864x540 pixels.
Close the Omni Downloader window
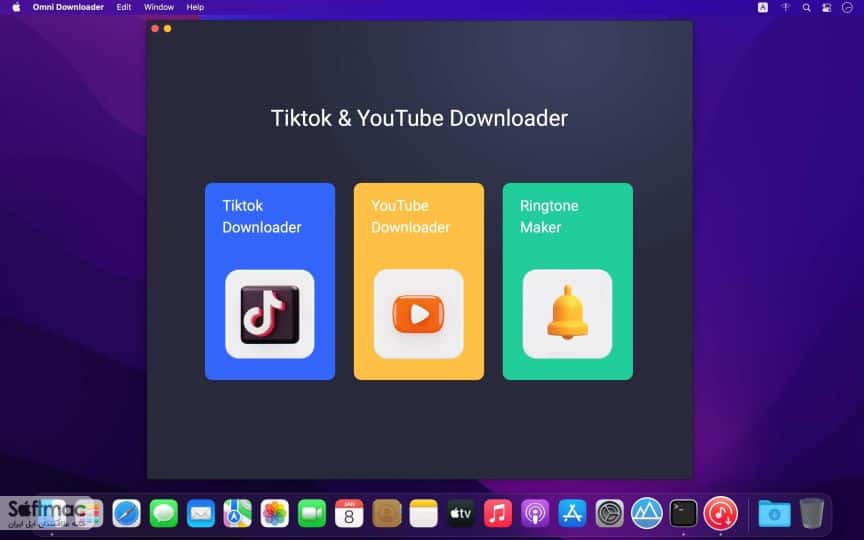[155, 29]
